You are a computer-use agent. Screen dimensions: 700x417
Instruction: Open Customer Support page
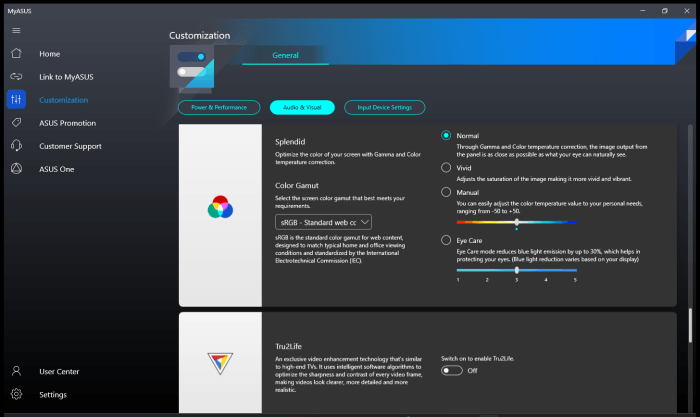click(x=70, y=146)
